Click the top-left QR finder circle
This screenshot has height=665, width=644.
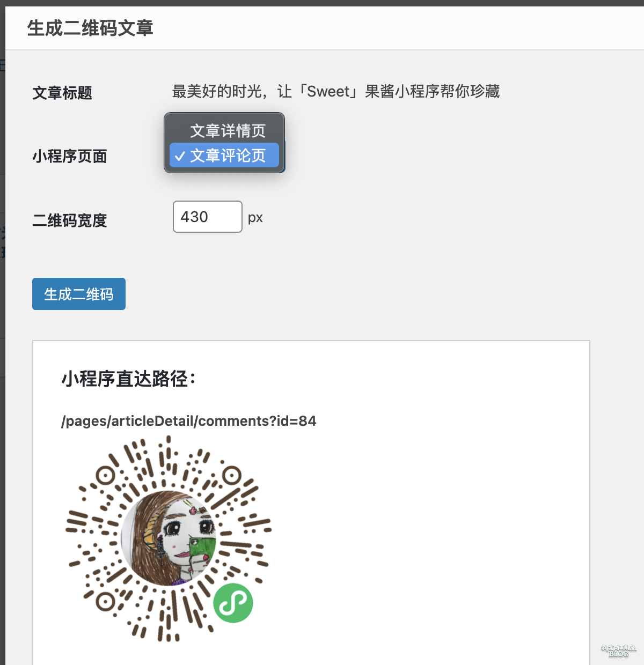pyautogui.click(x=105, y=476)
